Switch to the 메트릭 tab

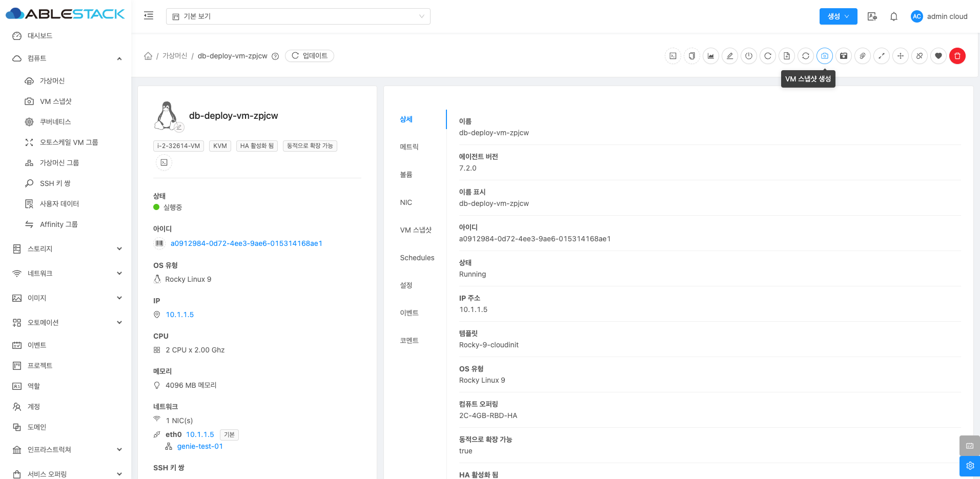click(x=409, y=147)
